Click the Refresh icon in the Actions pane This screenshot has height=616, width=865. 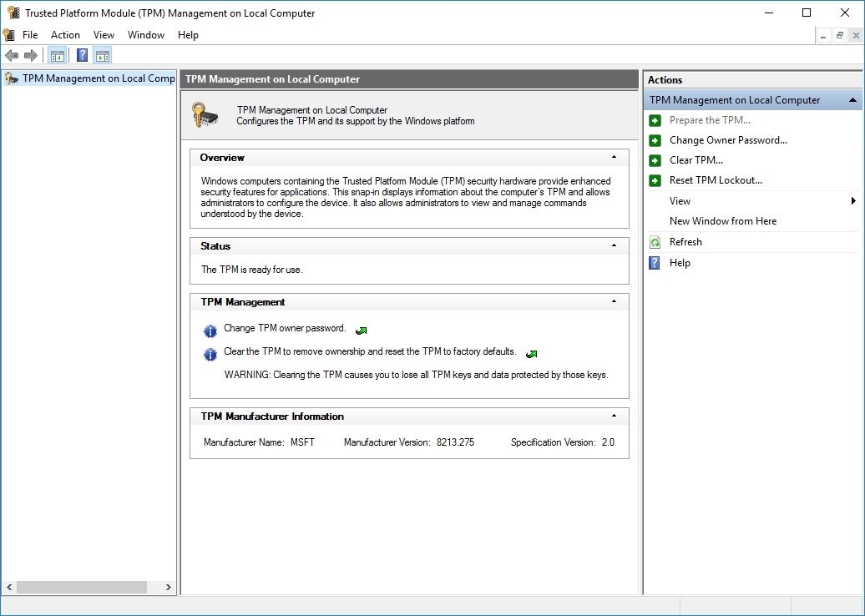click(x=655, y=241)
